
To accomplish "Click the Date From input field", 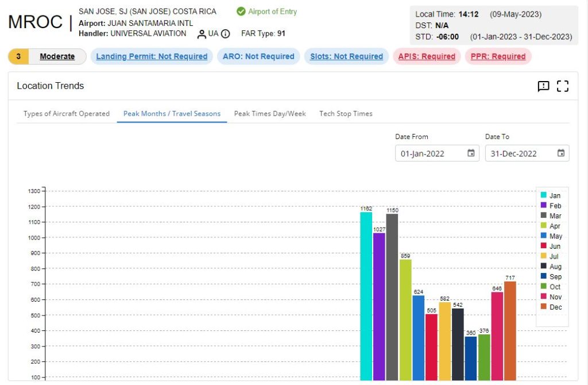I will 431,153.
